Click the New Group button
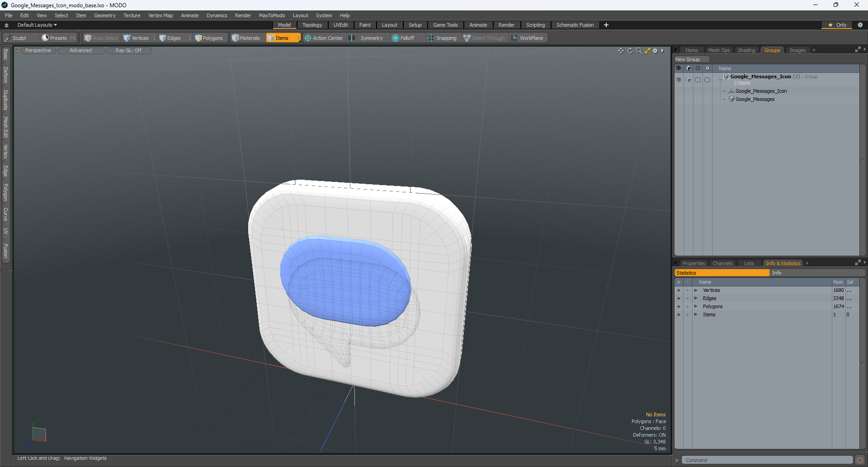Viewport: 868px width, 467px height. [x=691, y=59]
